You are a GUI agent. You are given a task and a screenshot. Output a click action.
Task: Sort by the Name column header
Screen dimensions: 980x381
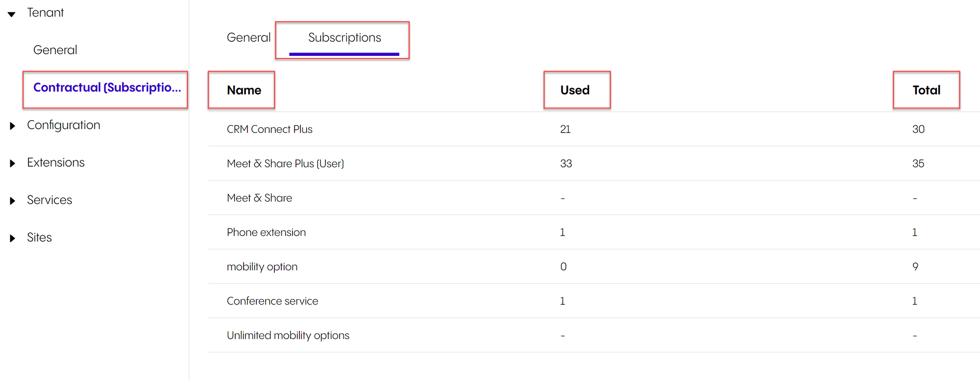(x=244, y=90)
